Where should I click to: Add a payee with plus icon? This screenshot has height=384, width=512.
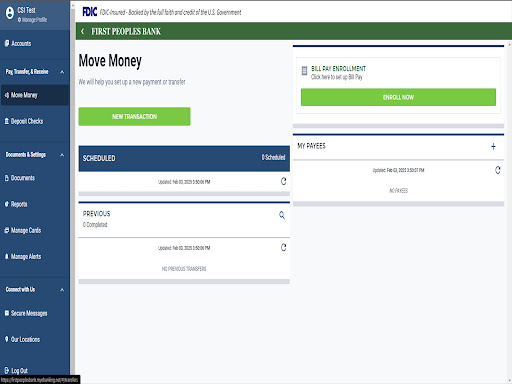click(x=493, y=146)
